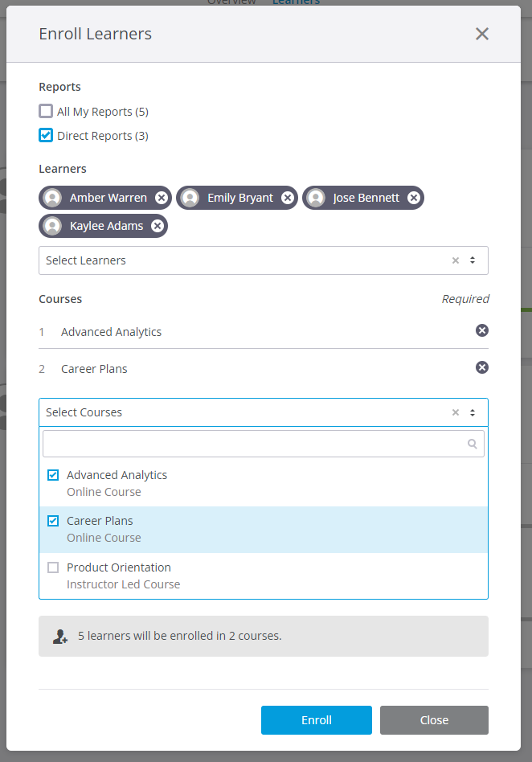Clear the Select Learners field
Screen dimensions: 532x762
tap(455, 260)
